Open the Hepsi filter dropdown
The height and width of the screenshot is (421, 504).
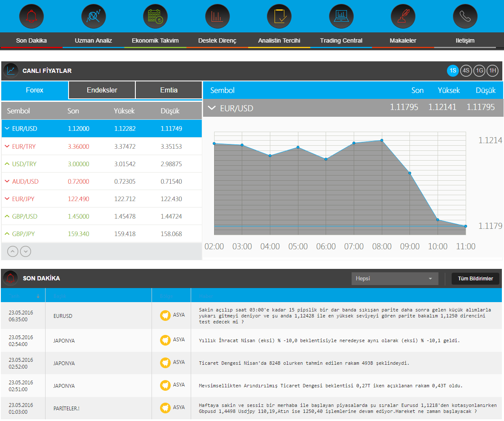(x=395, y=278)
